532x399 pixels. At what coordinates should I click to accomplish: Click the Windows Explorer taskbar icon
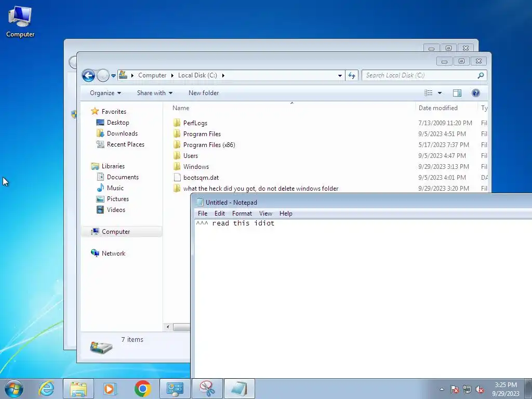(78, 389)
